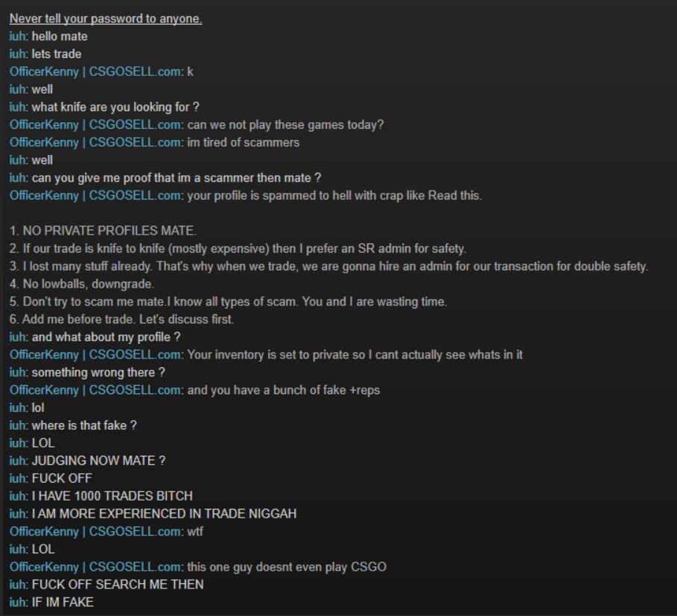This screenshot has height=616, width=677.
Task: Click iuh's name beside 'where is that fake ?'
Action: (18, 425)
